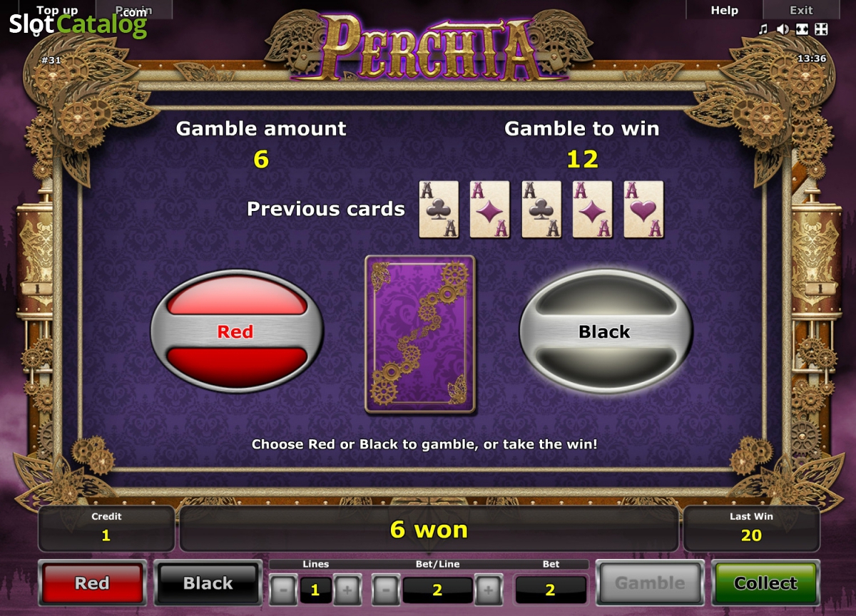Choose the large oval Red gamble button
This screenshot has width=856, height=616.
coord(236,331)
